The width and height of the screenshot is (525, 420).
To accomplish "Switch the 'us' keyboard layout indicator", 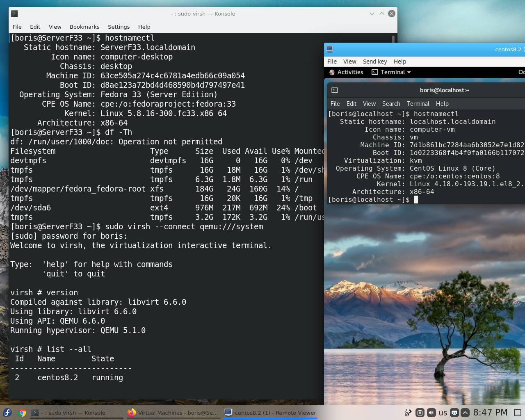I will [443, 413].
